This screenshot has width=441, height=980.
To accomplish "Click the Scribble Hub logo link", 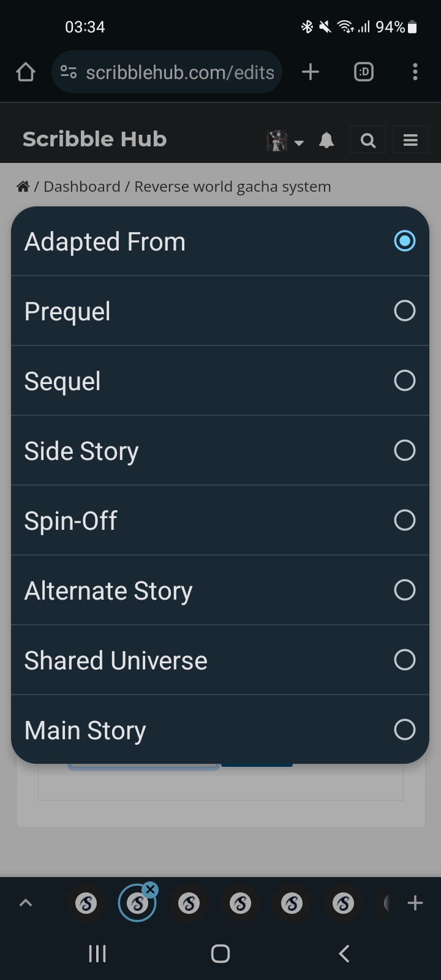I will pyautogui.click(x=94, y=140).
